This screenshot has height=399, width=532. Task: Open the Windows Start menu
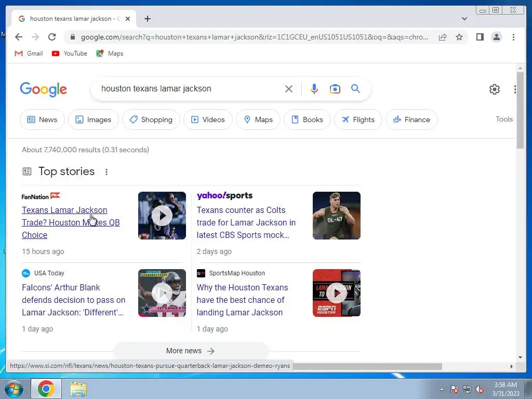(x=14, y=389)
